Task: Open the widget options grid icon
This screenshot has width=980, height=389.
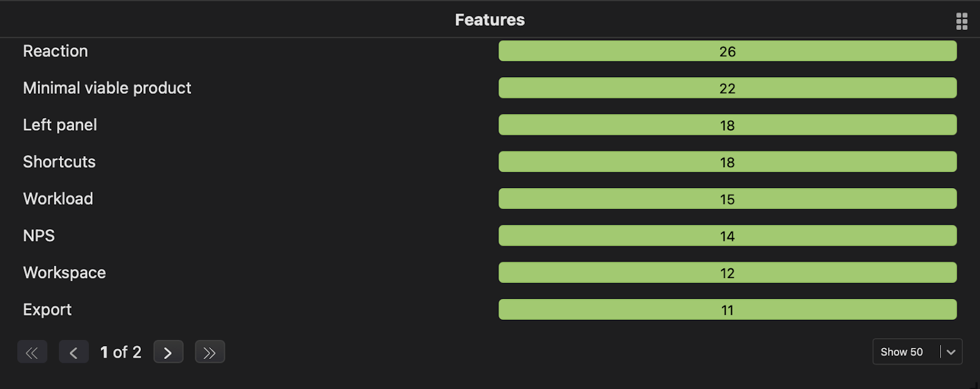Action: pos(960,21)
